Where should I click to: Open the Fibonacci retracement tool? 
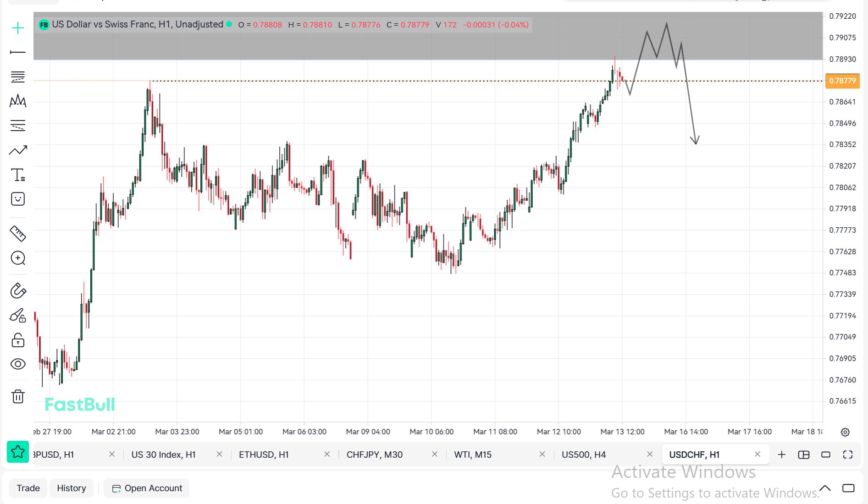(x=18, y=77)
